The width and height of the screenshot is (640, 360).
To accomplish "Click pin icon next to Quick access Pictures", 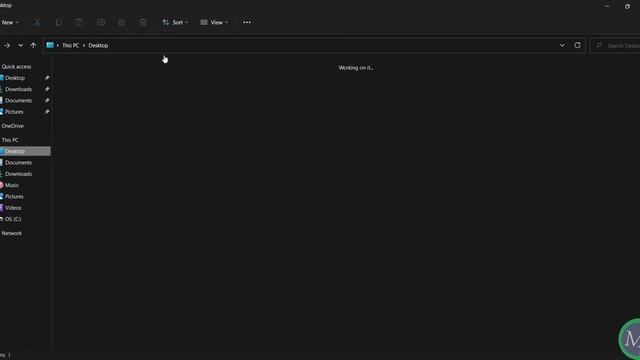I will coord(47,112).
